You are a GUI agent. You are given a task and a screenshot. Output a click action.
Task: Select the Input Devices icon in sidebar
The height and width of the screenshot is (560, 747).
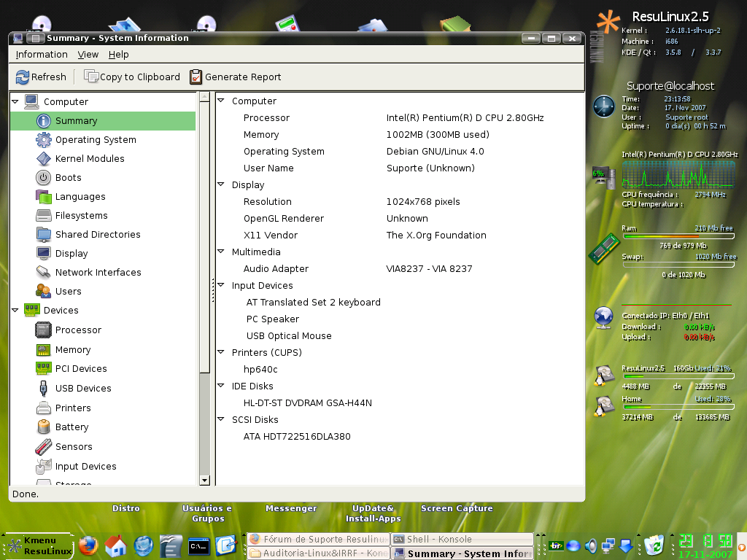pyautogui.click(x=43, y=466)
